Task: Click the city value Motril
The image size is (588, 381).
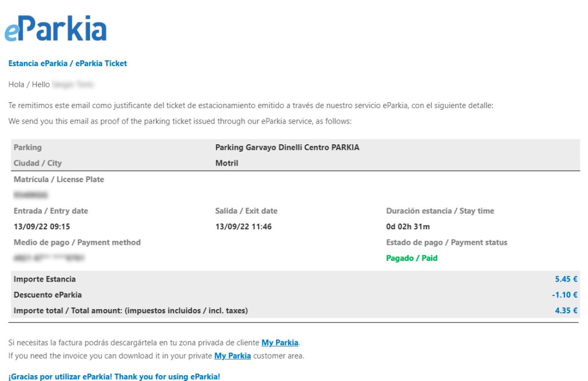Action: pos(227,163)
